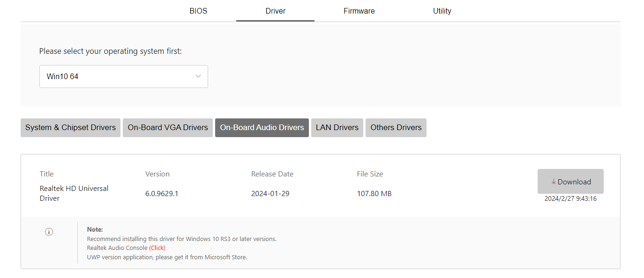Screen dimensions: 644x278
Task: Click the Realtek HD Universal Driver title
Action: tap(74, 193)
